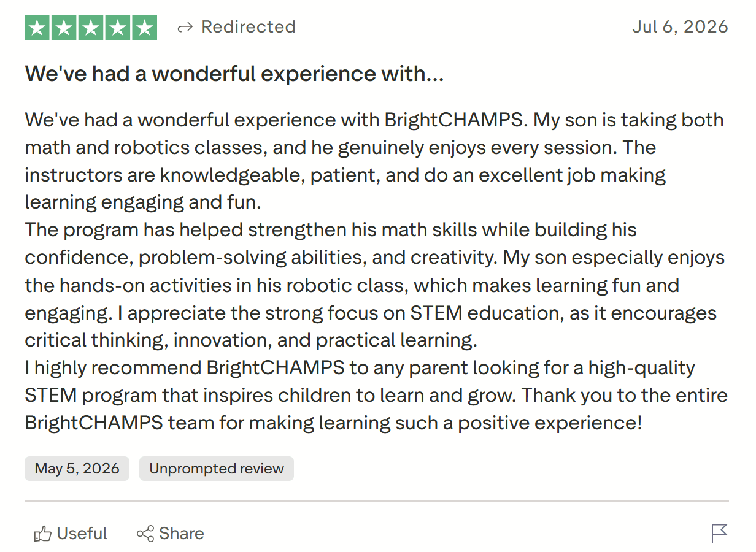Select the fifth green rating star

coord(144,28)
